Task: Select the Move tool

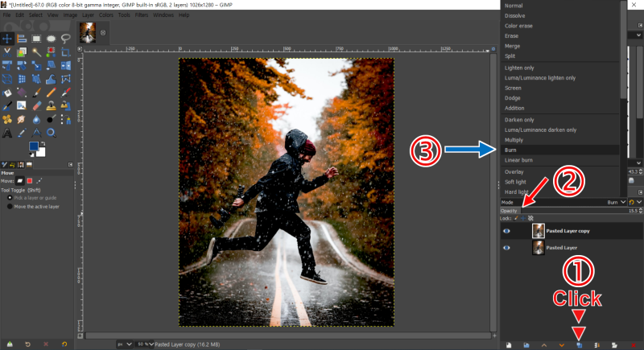Action: coord(7,39)
